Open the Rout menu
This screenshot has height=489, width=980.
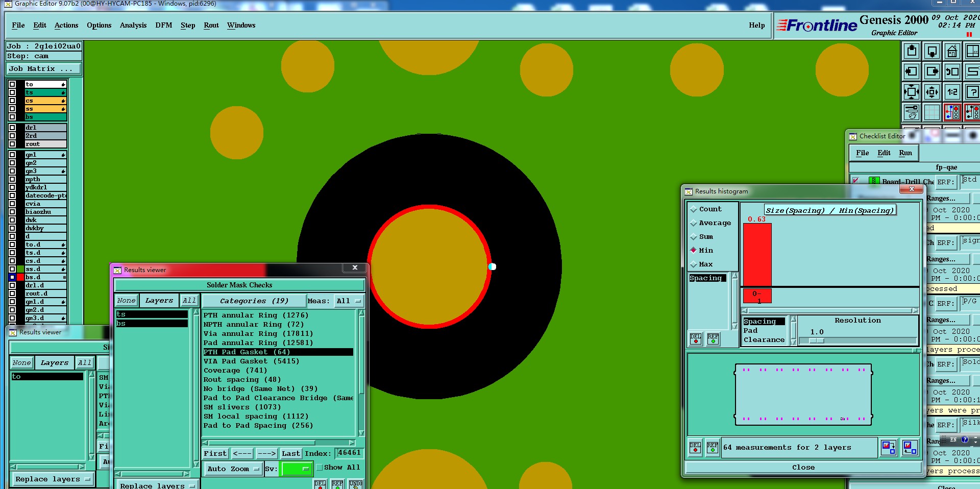click(x=211, y=26)
